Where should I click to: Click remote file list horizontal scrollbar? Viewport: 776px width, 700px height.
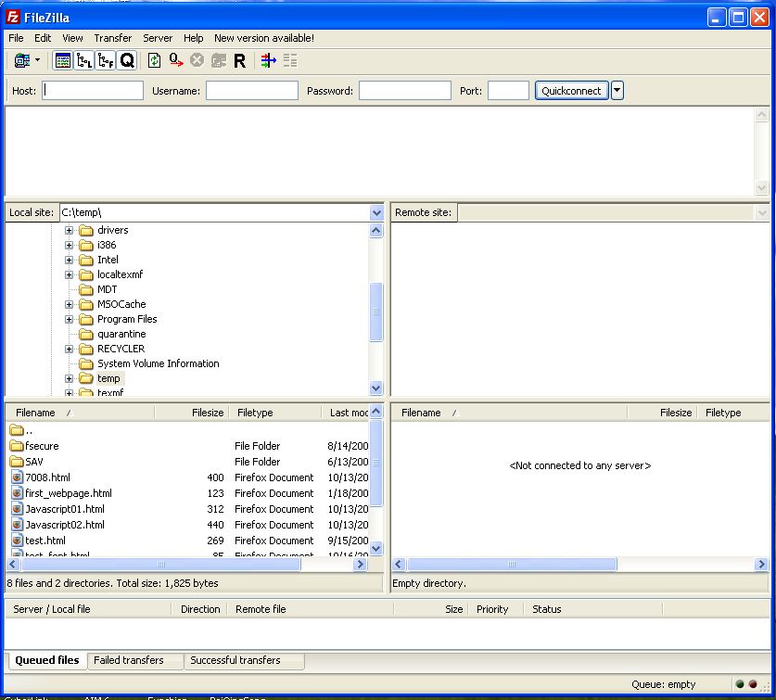click(511, 565)
